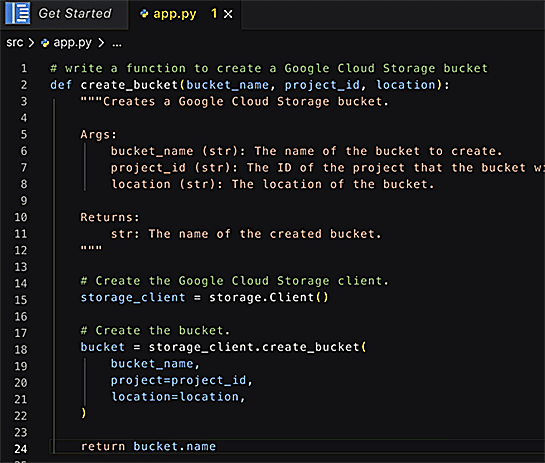Close the app.py tab
This screenshot has height=463, width=545.
pos(228,14)
